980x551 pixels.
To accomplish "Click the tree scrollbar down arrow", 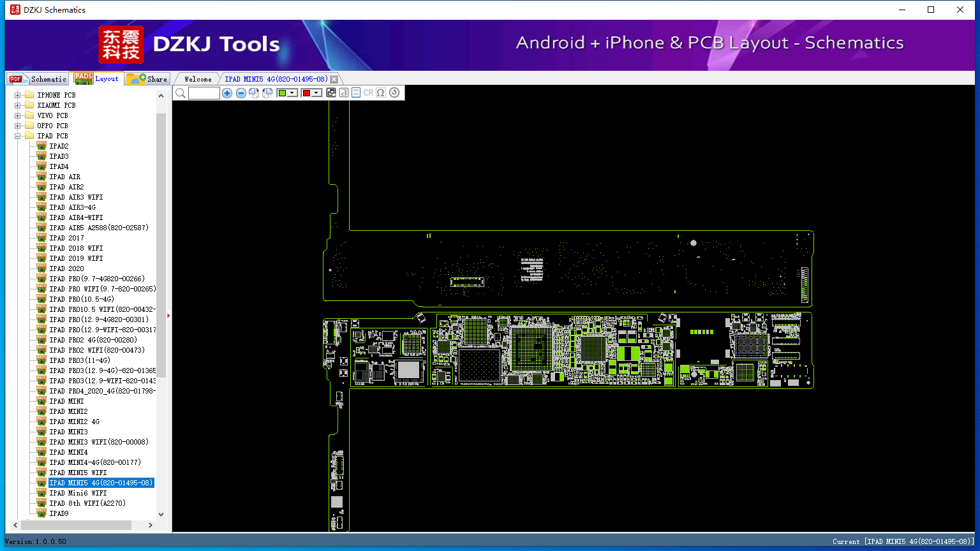I will pos(161,514).
